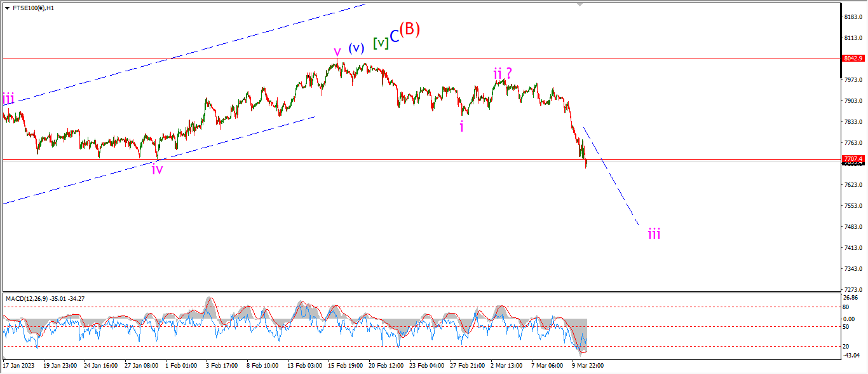Click the 9 Mar 22:00 date label

[x=589, y=366]
